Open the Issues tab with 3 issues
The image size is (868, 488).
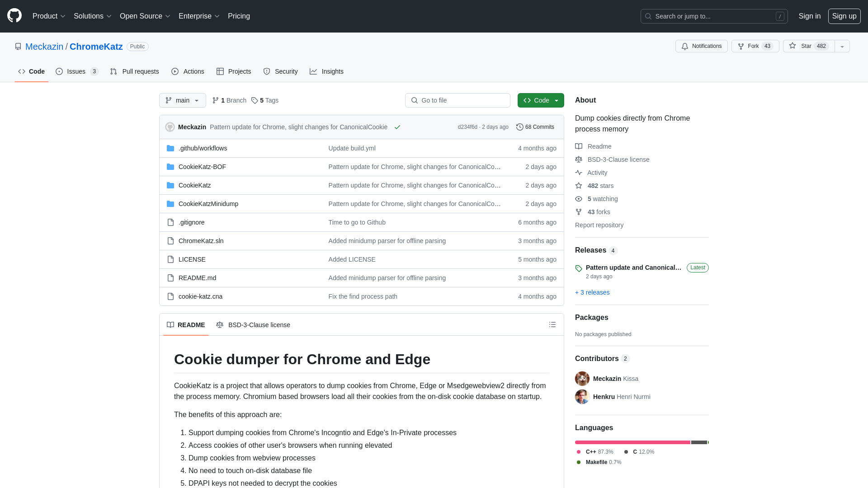click(77, 71)
